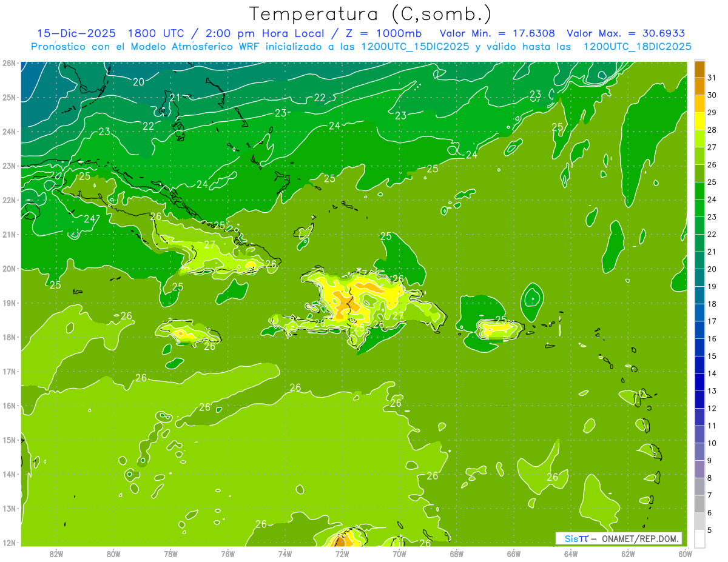Click the "20" contour label on the map
Screen dimensions: 728x562
click(x=138, y=82)
